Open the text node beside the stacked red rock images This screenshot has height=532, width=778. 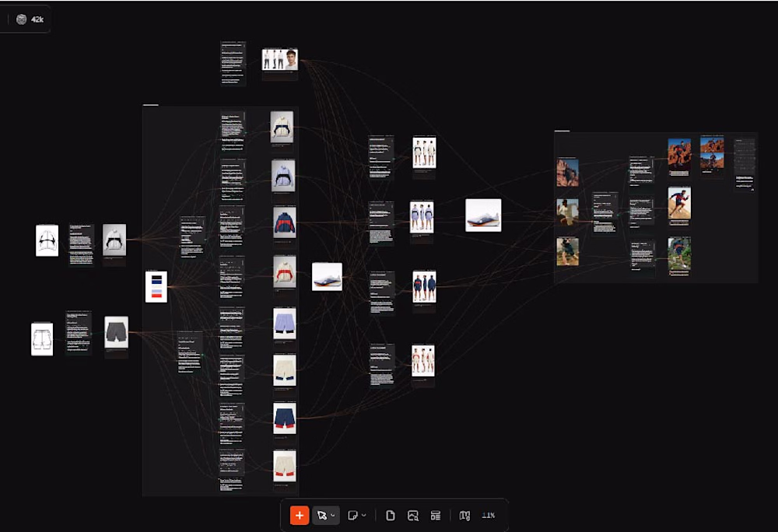[x=745, y=163]
